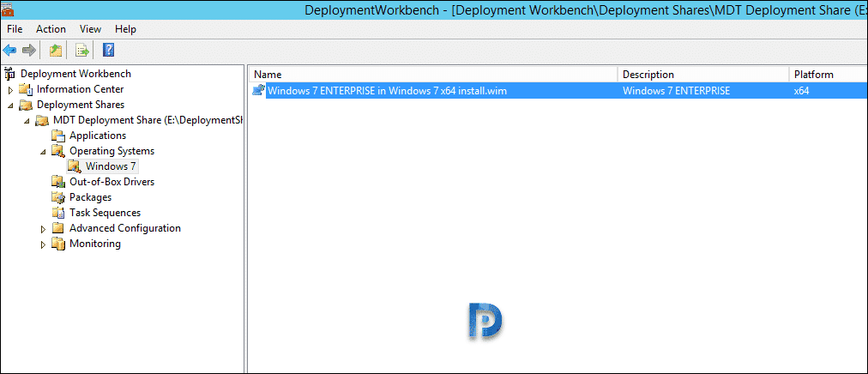The width and height of the screenshot is (868, 374).
Task: Click the Out-of-Box Drivers node icon
Action: pos(58,182)
